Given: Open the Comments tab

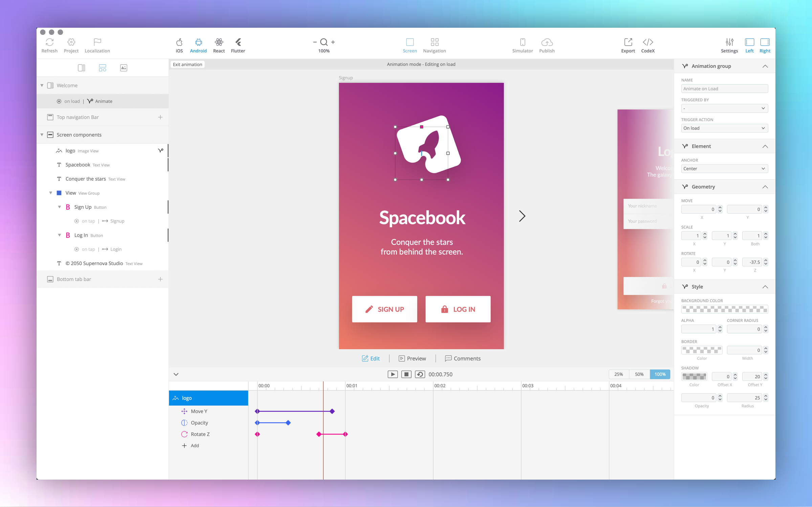Looking at the screenshot, I should pos(462,358).
